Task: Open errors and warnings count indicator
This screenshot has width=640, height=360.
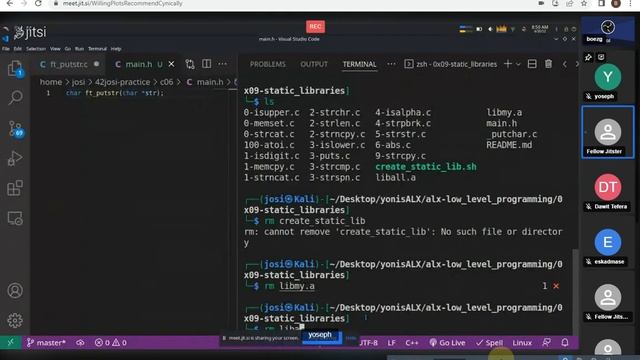Action: click(111, 342)
